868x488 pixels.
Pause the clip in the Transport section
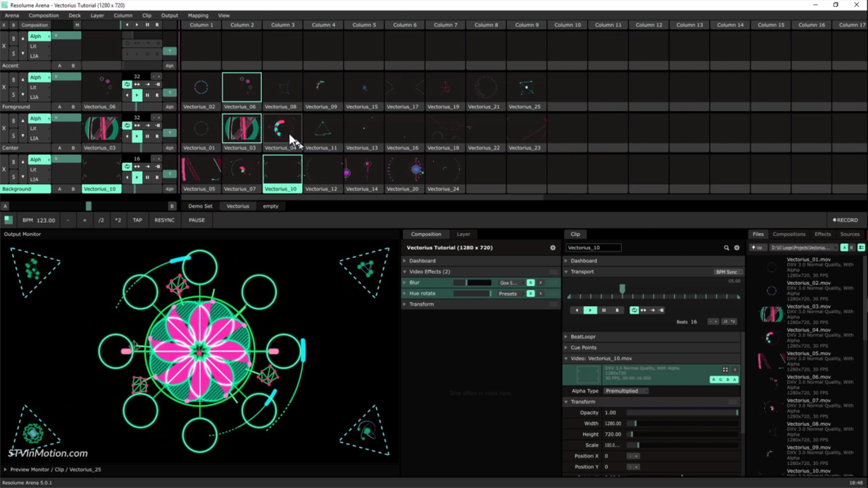click(x=604, y=310)
